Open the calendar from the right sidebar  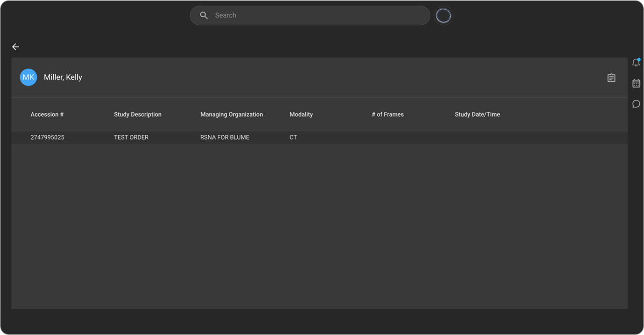coord(636,84)
